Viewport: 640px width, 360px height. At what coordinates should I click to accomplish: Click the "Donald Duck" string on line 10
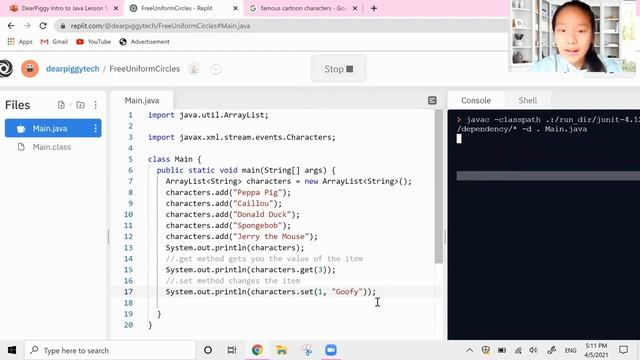262,215
